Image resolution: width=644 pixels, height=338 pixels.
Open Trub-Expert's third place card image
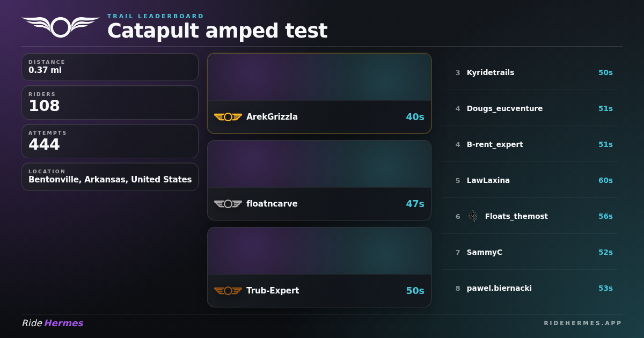[319, 251]
